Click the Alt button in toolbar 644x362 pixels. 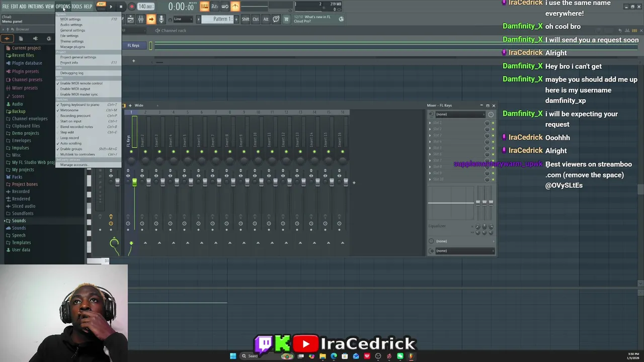coord(266,19)
